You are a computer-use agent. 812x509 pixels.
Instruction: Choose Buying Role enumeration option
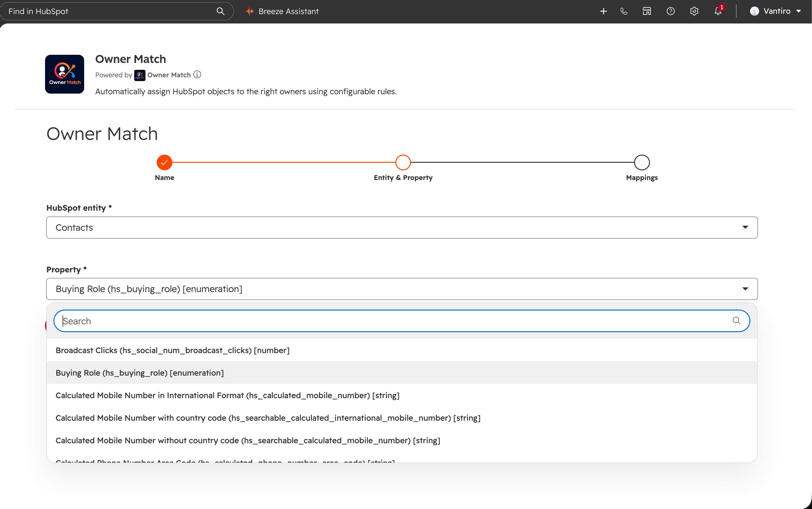(402, 373)
